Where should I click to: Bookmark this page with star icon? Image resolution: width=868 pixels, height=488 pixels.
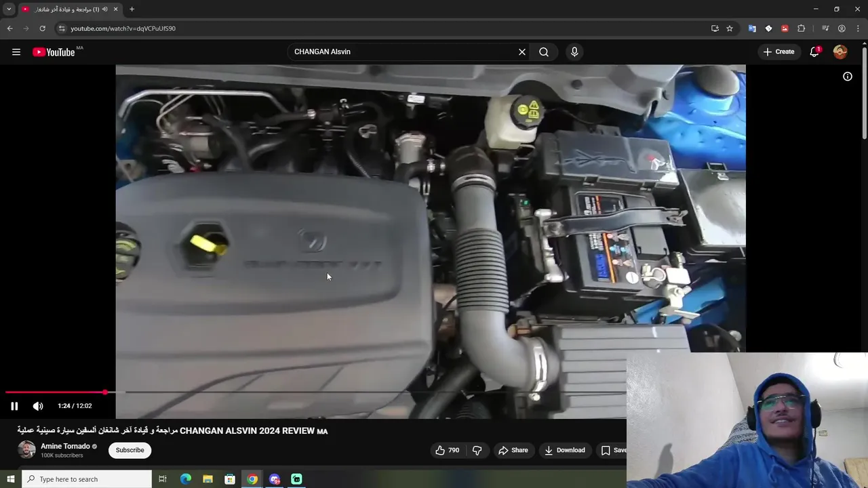tap(730, 28)
